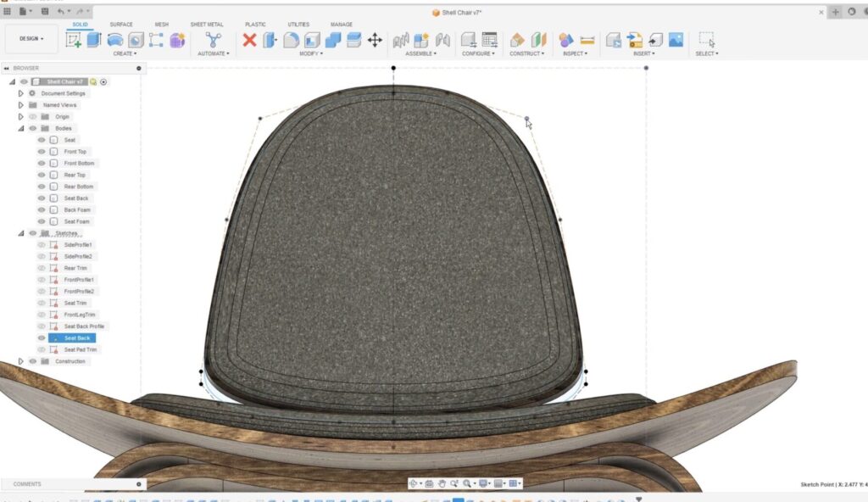Toggle visibility of the Origin folder
868x502 pixels.
(x=32, y=116)
